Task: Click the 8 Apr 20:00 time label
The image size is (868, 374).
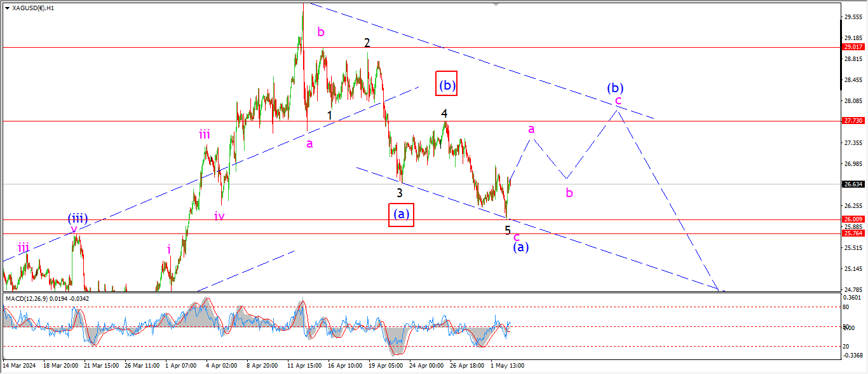Action: [261, 366]
